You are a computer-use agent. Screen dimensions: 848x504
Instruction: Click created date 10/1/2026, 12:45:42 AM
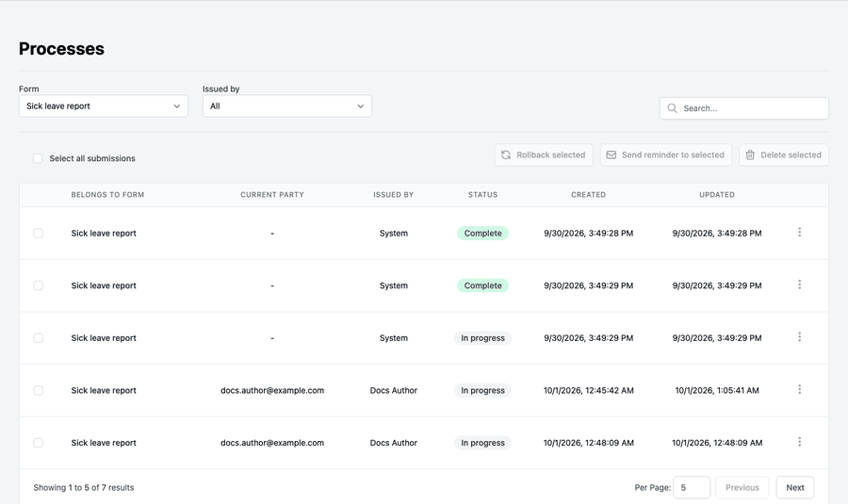588,390
